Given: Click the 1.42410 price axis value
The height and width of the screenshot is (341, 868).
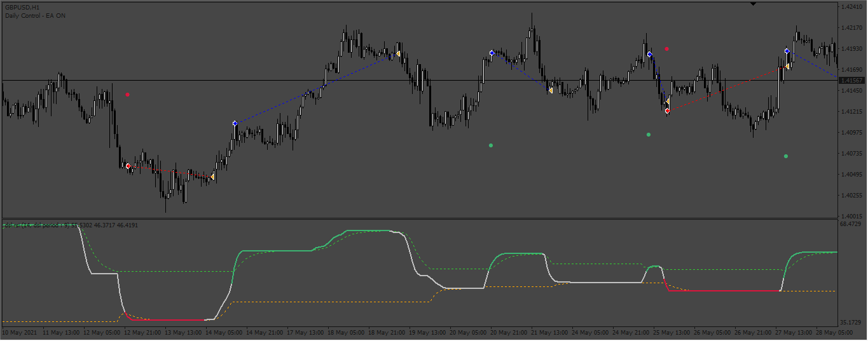Looking at the screenshot, I should point(851,7).
